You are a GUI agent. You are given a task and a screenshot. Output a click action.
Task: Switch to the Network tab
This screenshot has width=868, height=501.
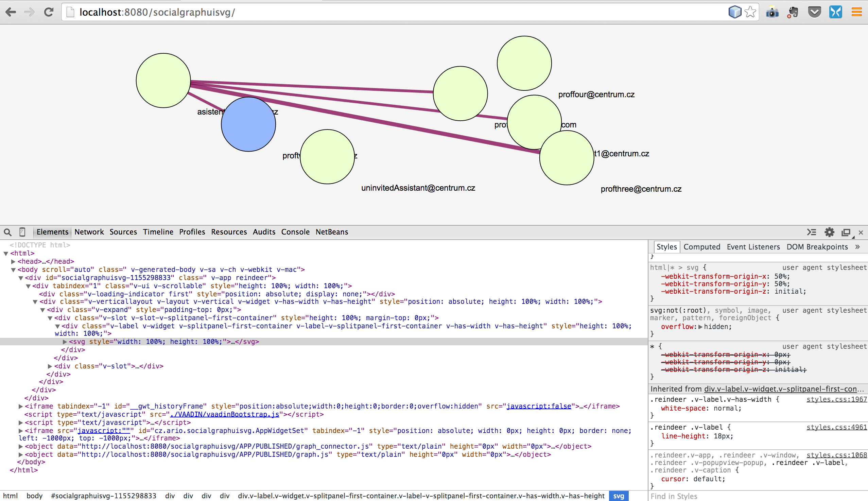coord(89,232)
